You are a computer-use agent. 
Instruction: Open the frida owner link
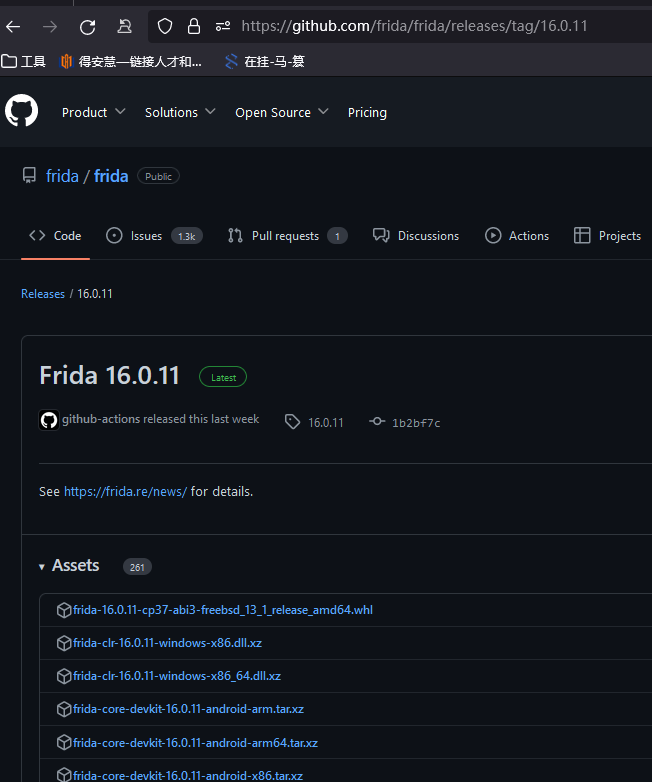point(62,176)
